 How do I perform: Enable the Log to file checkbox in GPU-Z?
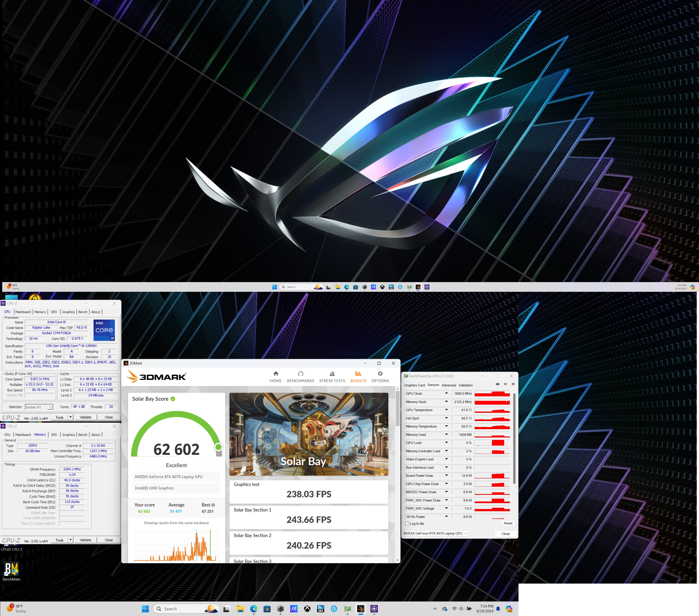pyautogui.click(x=407, y=524)
